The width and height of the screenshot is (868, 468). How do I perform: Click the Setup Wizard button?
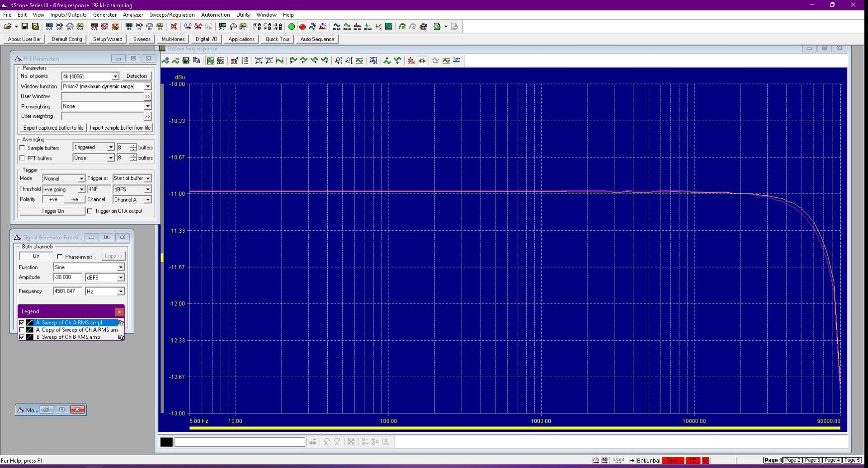pyautogui.click(x=108, y=39)
